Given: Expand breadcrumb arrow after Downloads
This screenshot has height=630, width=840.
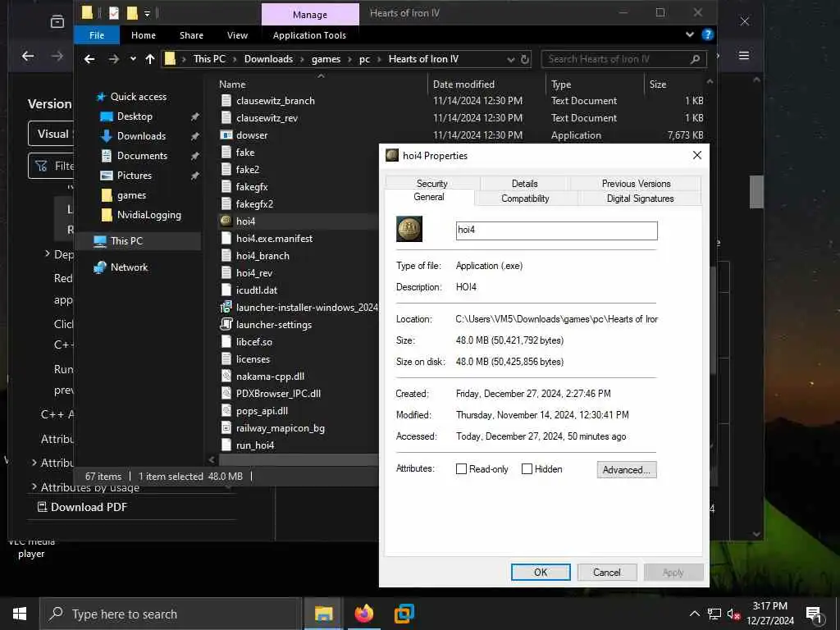Looking at the screenshot, I should (302, 59).
